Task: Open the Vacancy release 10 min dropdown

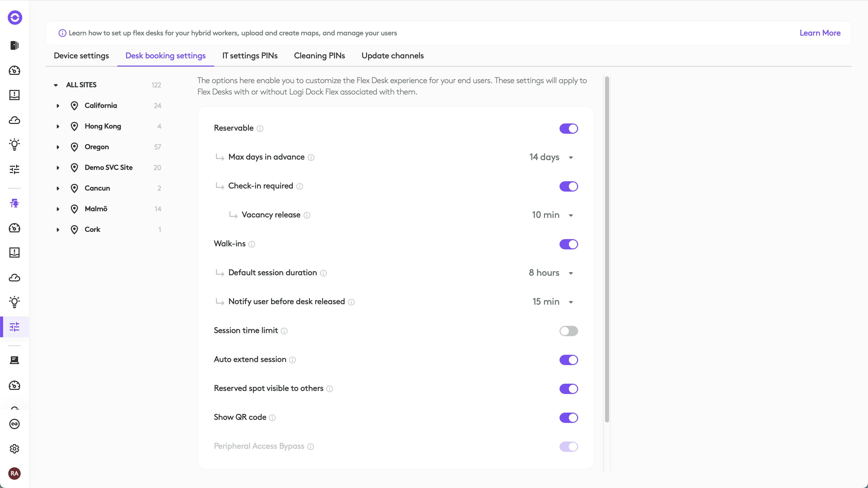Action: [x=553, y=215]
